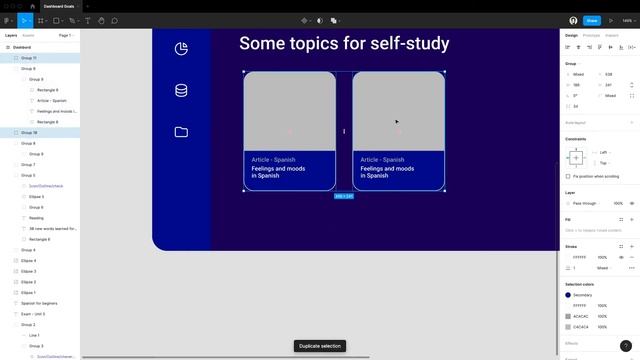Click the database icon in the design sidebar
Viewport: 640px width, 360px height.
181,90
